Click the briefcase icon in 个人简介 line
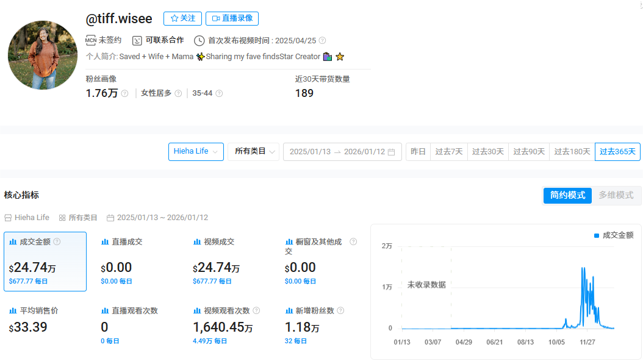 point(327,56)
